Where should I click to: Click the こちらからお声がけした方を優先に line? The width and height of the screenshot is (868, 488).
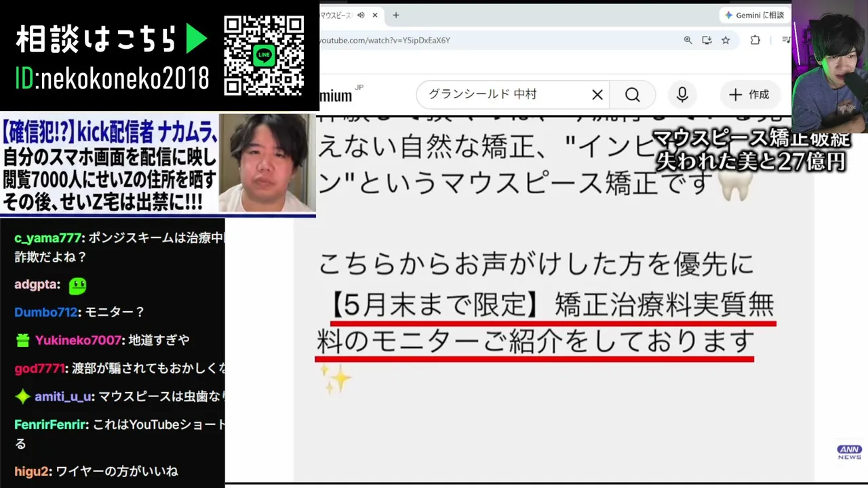[x=536, y=264]
